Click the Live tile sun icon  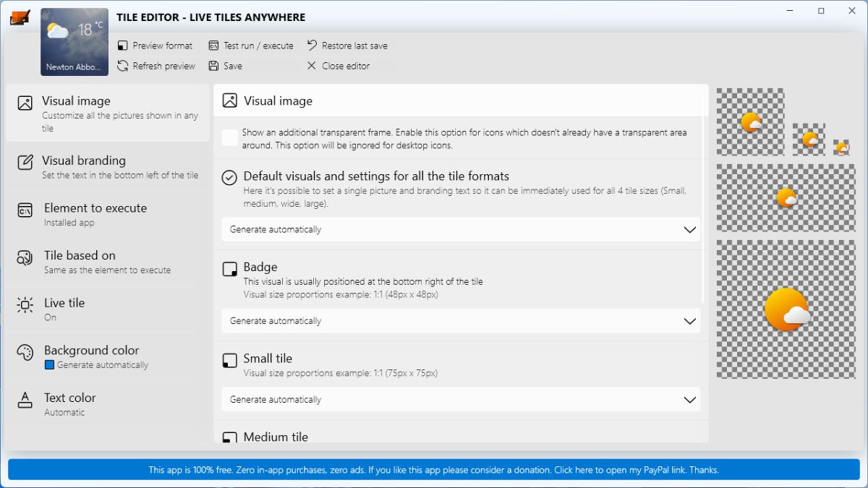[25, 305]
